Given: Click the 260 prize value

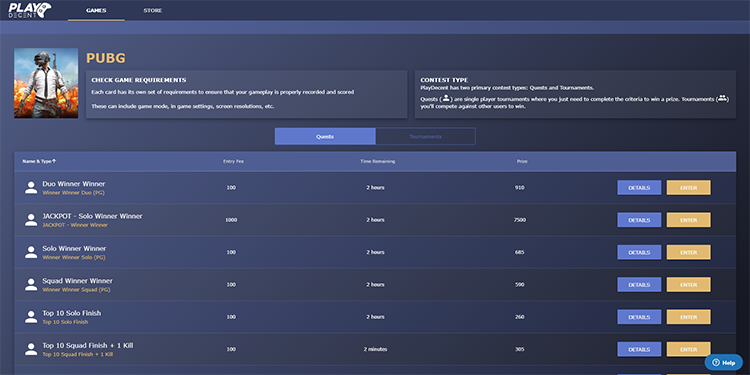Looking at the screenshot, I should point(520,317).
